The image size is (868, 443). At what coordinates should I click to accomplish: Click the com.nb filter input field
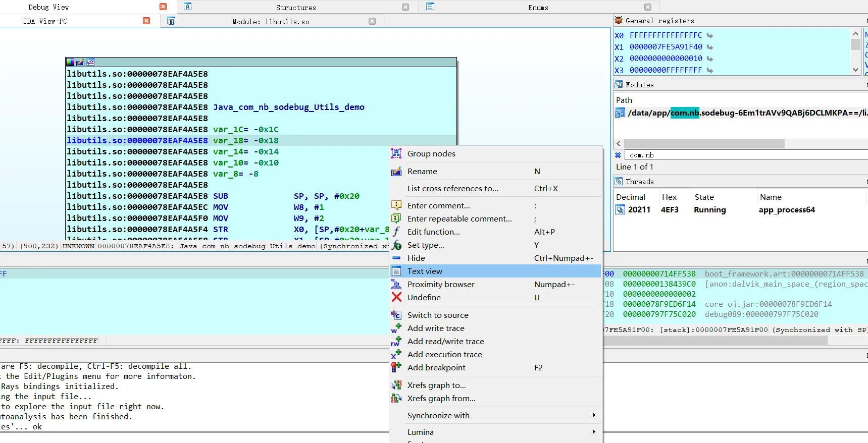click(x=746, y=155)
